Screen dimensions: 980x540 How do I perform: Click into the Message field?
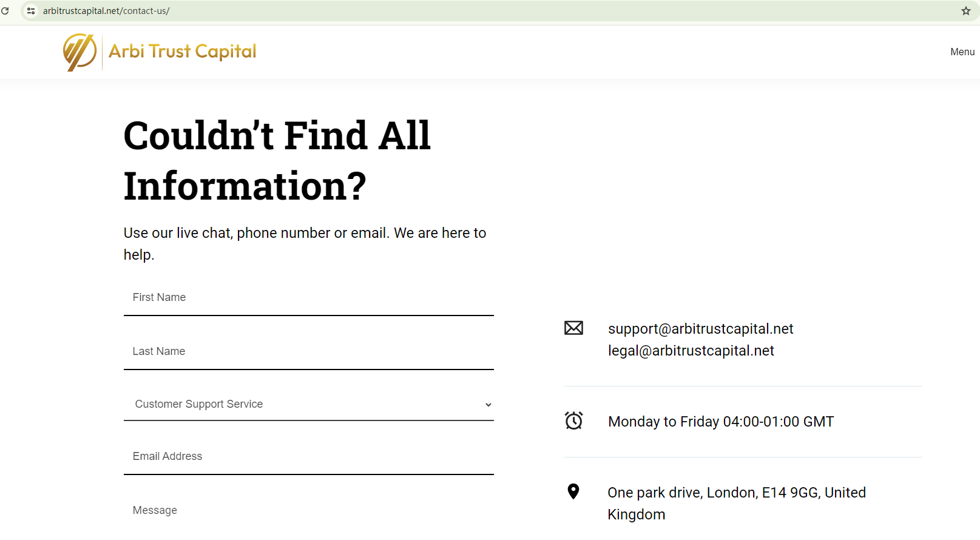(308, 511)
